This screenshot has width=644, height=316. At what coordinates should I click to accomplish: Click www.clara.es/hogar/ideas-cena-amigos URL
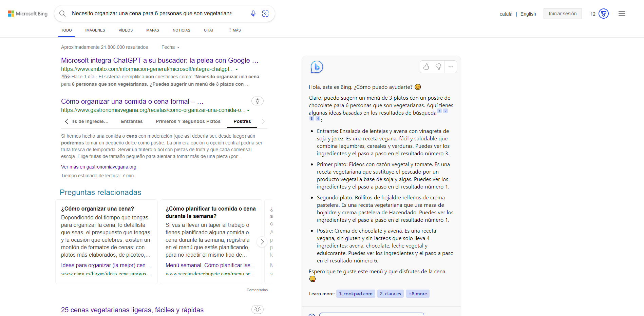pyautogui.click(x=106, y=274)
